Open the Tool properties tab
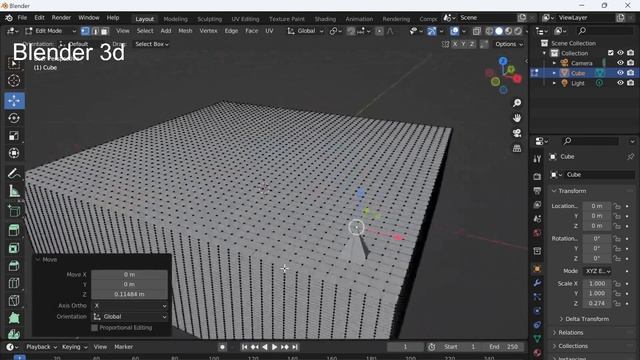This screenshot has height=360, width=640. tap(537, 159)
